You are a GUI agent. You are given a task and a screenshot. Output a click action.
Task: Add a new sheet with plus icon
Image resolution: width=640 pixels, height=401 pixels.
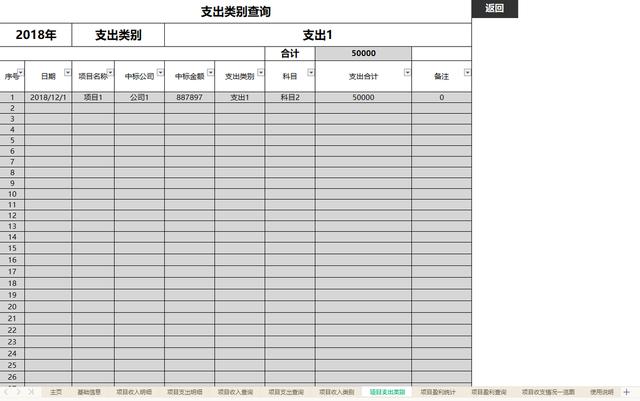click(x=627, y=392)
